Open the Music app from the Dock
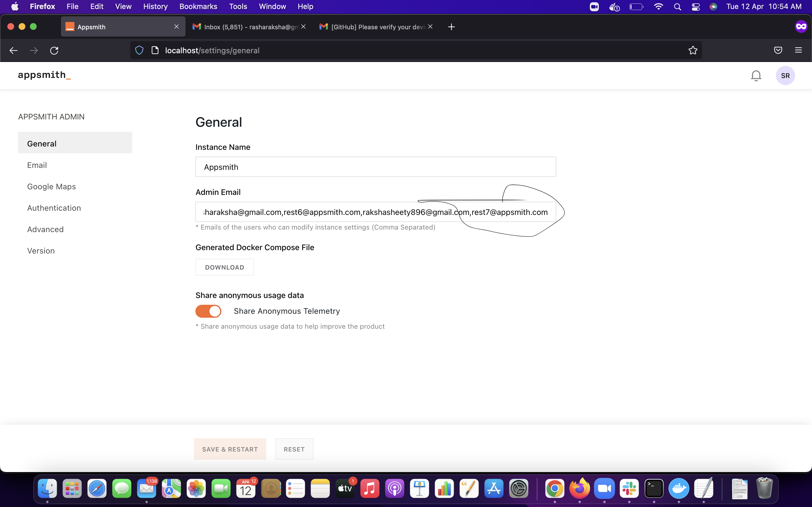The image size is (812, 507). [x=370, y=489]
